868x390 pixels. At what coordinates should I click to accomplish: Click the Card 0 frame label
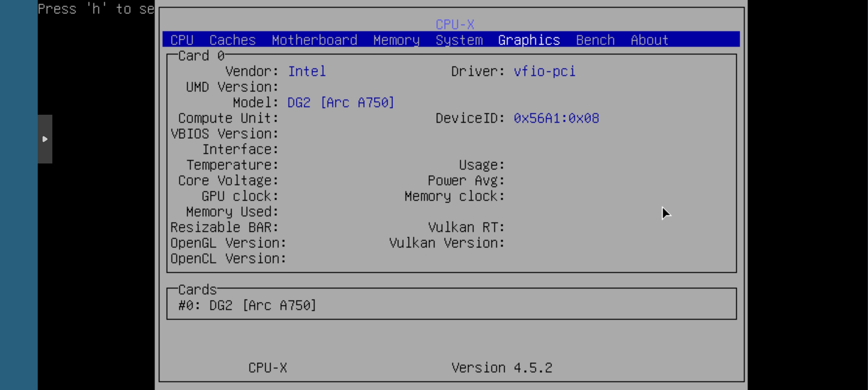[x=201, y=56]
